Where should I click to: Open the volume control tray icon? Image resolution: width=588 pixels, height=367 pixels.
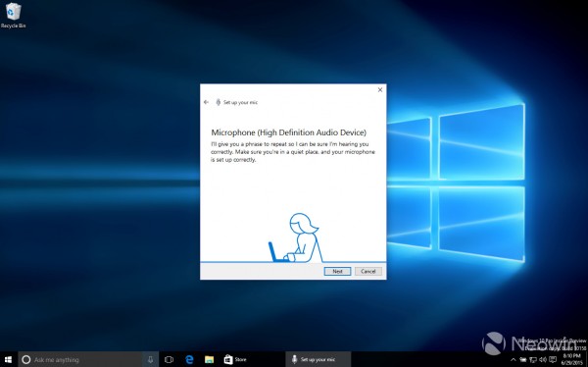pos(543,360)
